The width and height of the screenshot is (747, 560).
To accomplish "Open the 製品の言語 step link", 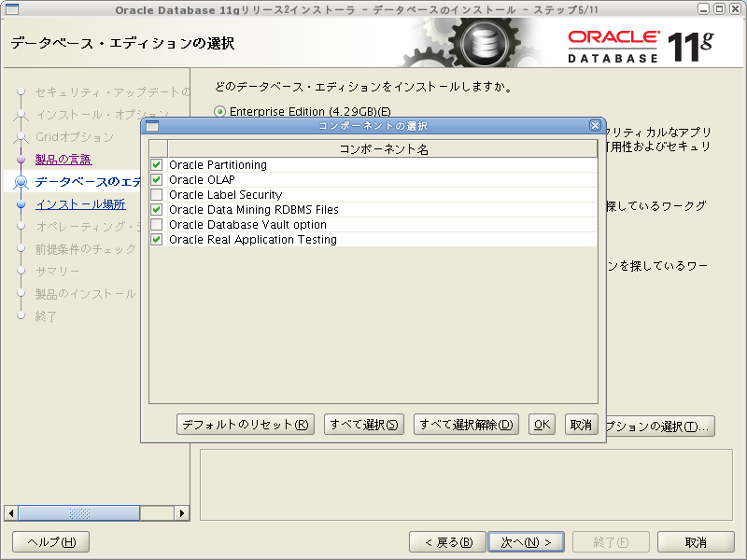I will 63,159.
